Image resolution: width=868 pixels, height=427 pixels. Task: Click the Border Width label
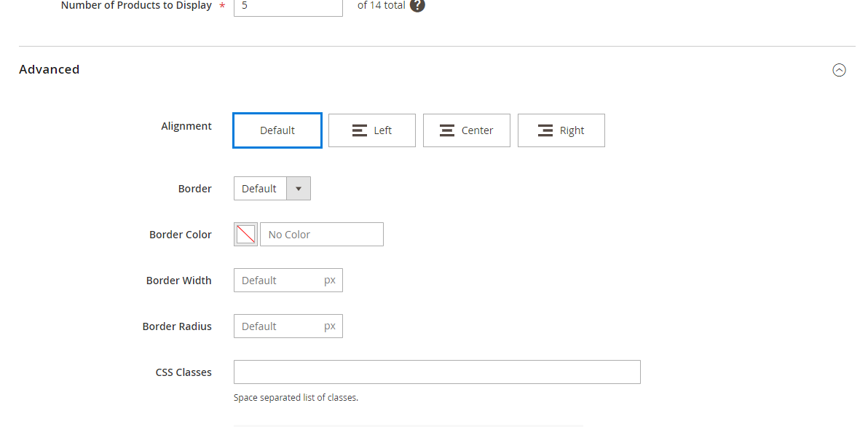pyautogui.click(x=179, y=281)
